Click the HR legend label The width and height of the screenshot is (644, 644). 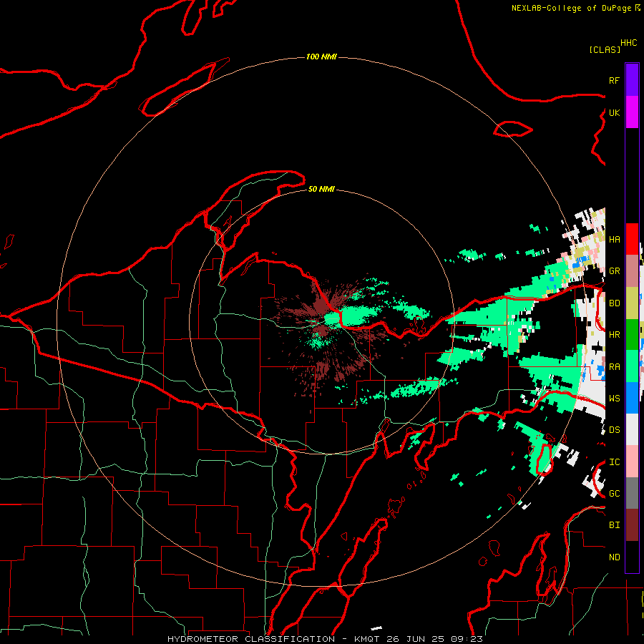[x=614, y=335]
